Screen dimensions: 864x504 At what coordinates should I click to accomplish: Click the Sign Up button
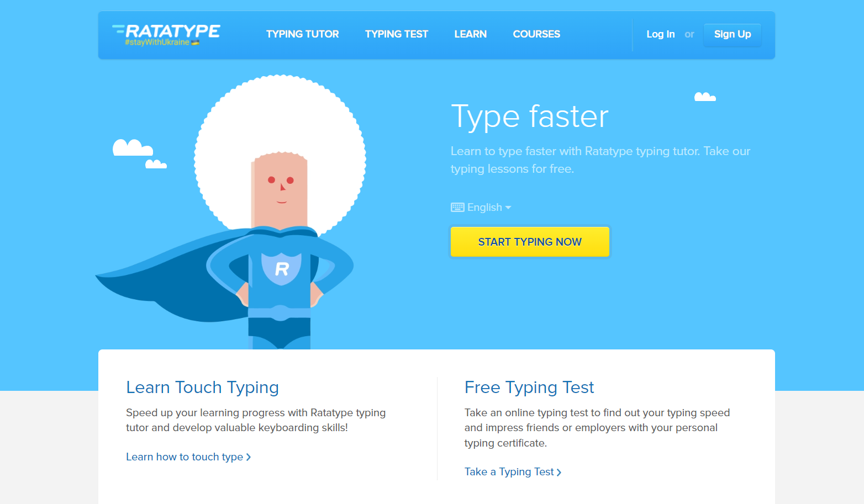732,34
